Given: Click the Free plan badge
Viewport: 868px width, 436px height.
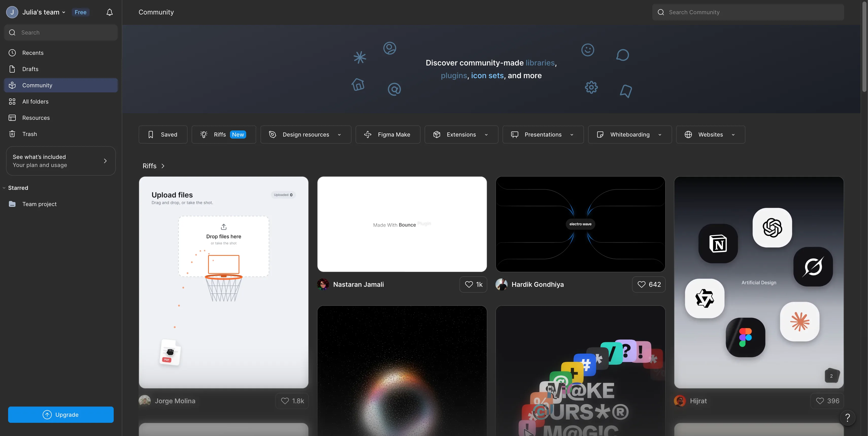Looking at the screenshot, I should [x=80, y=12].
